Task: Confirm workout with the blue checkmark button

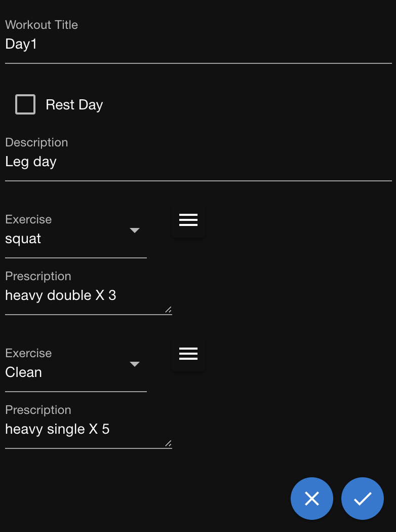Action: [363, 499]
